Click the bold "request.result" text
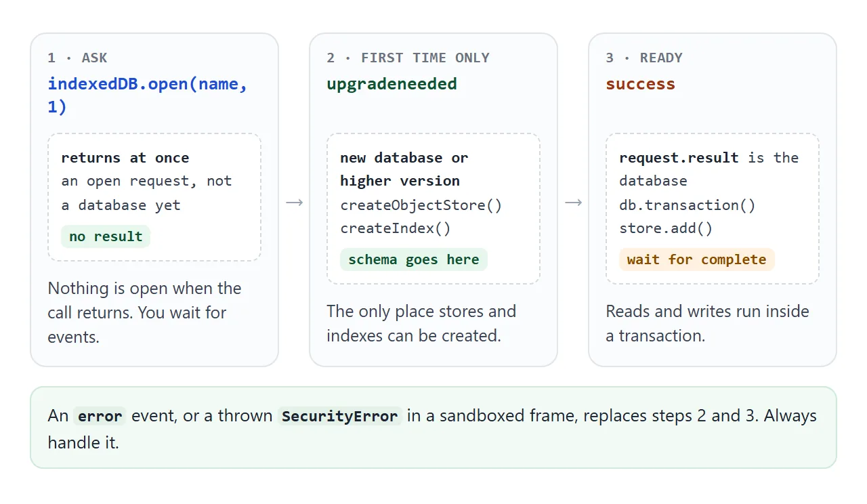 pos(679,158)
